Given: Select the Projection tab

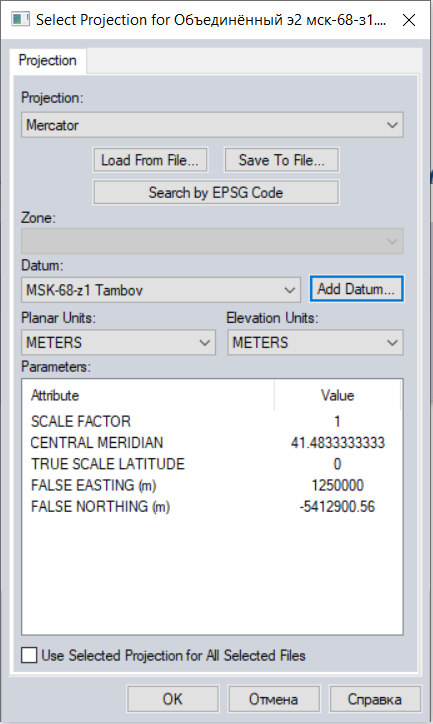Looking at the screenshot, I should [x=48, y=60].
